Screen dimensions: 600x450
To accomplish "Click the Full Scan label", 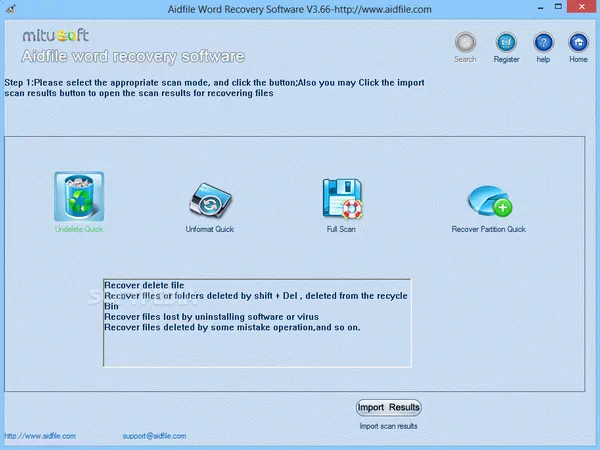I will 341,229.
